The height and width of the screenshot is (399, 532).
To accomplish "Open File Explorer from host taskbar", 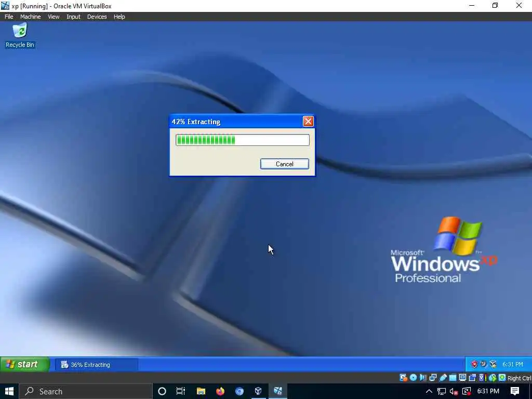I will click(201, 391).
